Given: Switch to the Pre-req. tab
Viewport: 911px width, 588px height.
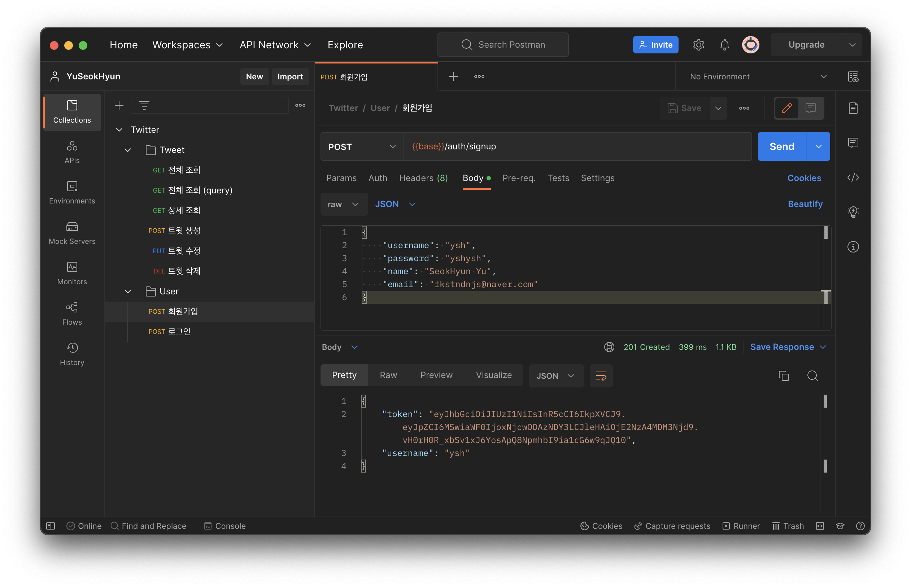Looking at the screenshot, I should pyautogui.click(x=518, y=178).
